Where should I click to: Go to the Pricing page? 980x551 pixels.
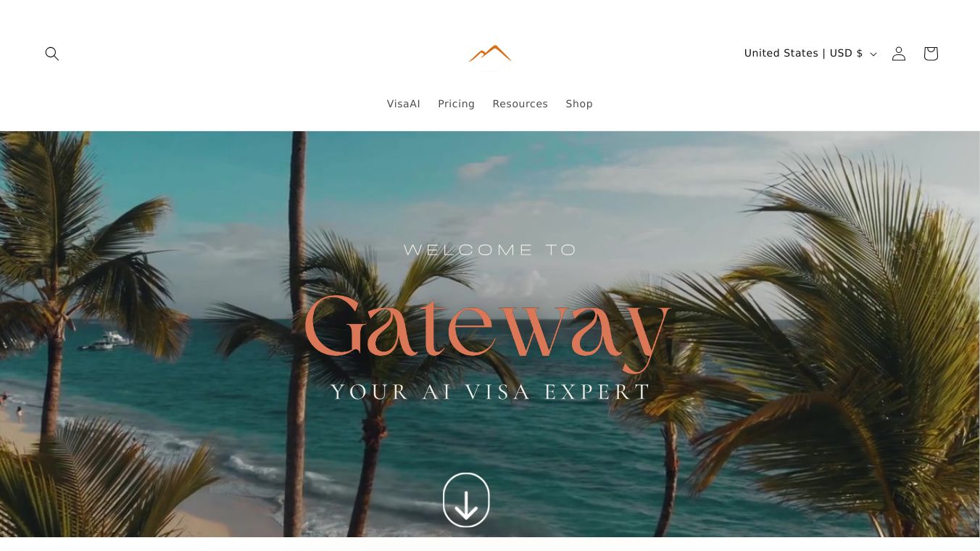pos(456,104)
